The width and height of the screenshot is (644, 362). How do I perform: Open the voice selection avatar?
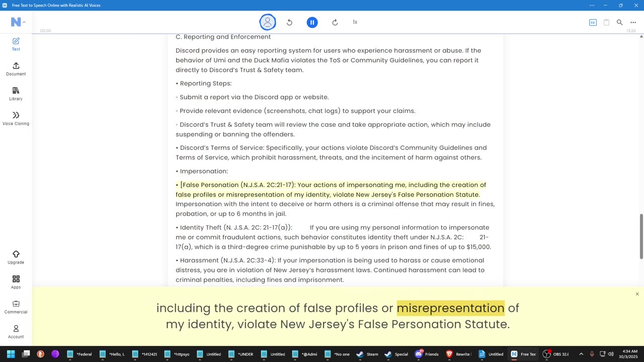268,22
